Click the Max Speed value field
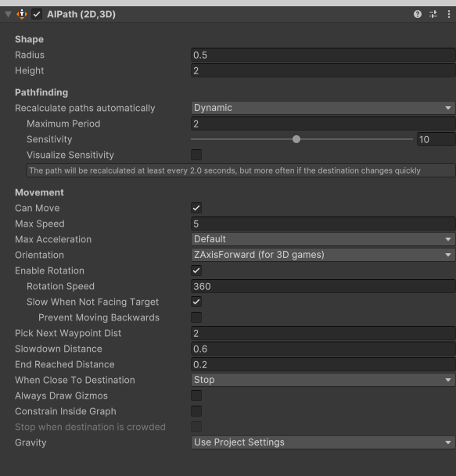The height and width of the screenshot is (476, 456). [323, 224]
